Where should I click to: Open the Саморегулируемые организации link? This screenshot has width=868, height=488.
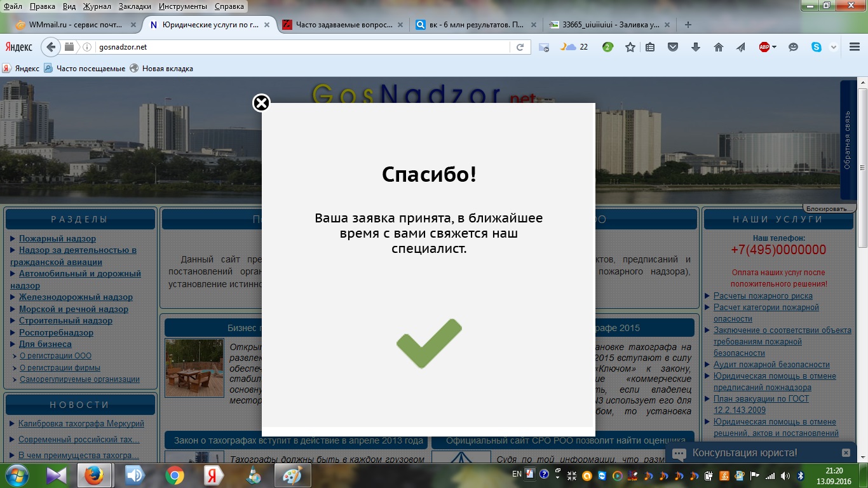click(79, 379)
